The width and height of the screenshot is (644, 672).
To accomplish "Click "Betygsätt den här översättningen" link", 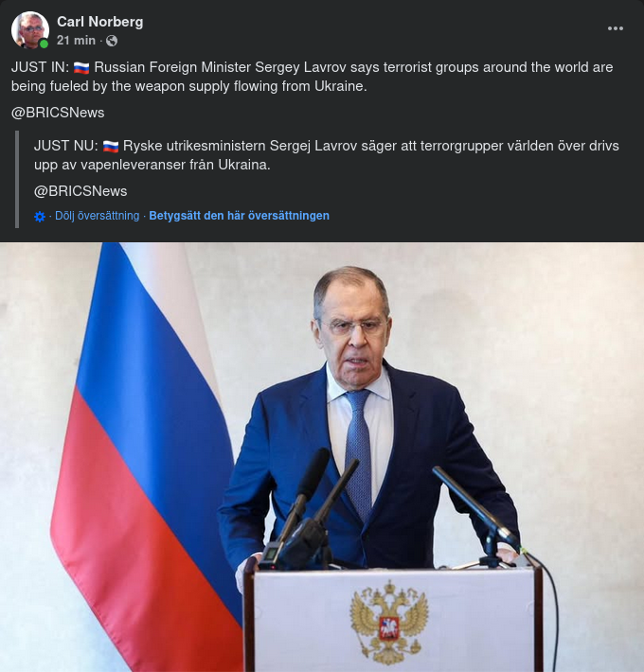I will pos(239,216).
